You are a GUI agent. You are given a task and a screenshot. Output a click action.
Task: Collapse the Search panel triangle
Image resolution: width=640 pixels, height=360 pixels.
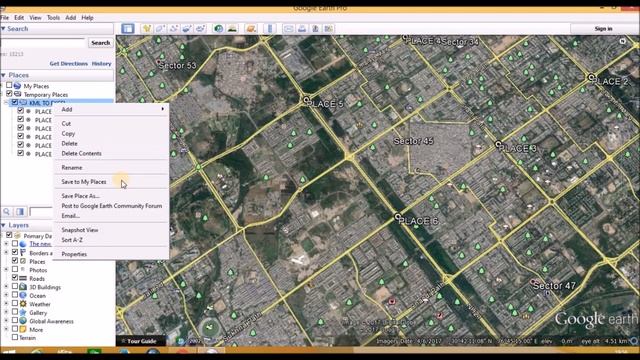[x=3, y=29]
